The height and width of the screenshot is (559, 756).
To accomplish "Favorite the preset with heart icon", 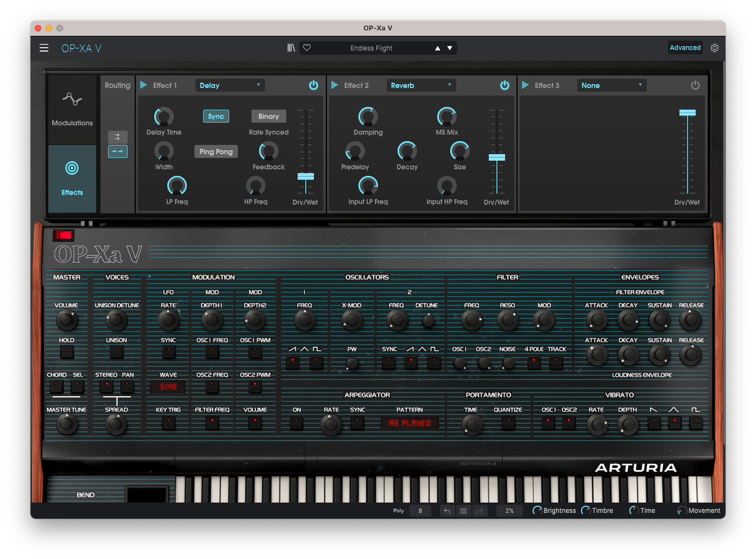I will click(307, 48).
